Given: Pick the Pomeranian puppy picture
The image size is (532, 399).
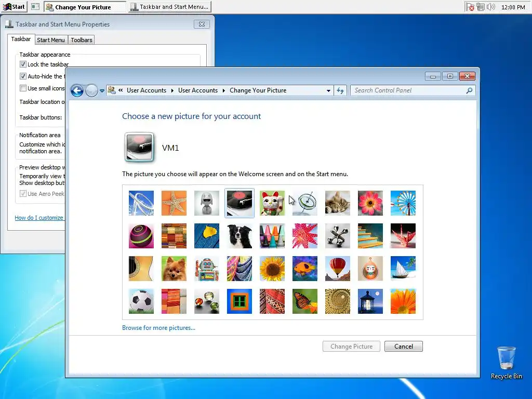Looking at the screenshot, I should [x=174, y=269].
